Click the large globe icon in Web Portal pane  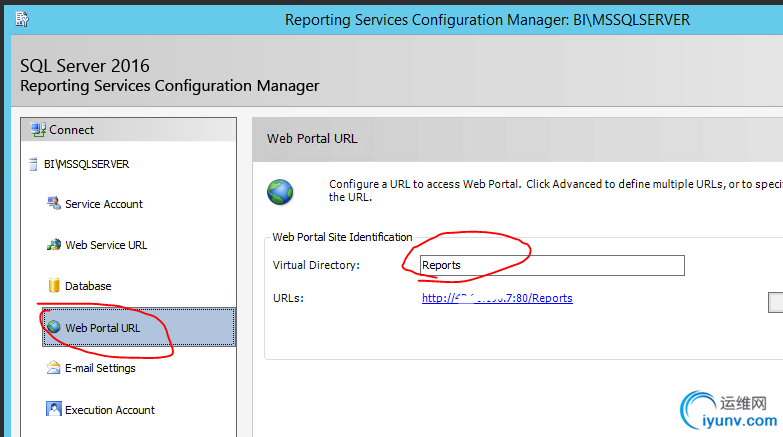pos(280,192)
